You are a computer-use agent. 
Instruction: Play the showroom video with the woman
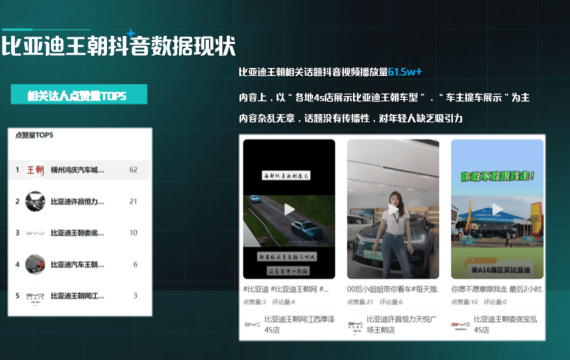coord(393,209)
